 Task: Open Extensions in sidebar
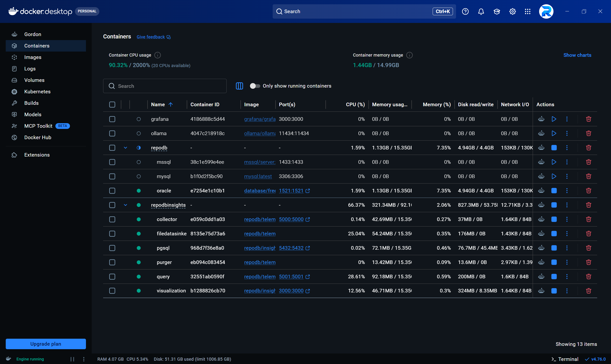tap(46, 155)
